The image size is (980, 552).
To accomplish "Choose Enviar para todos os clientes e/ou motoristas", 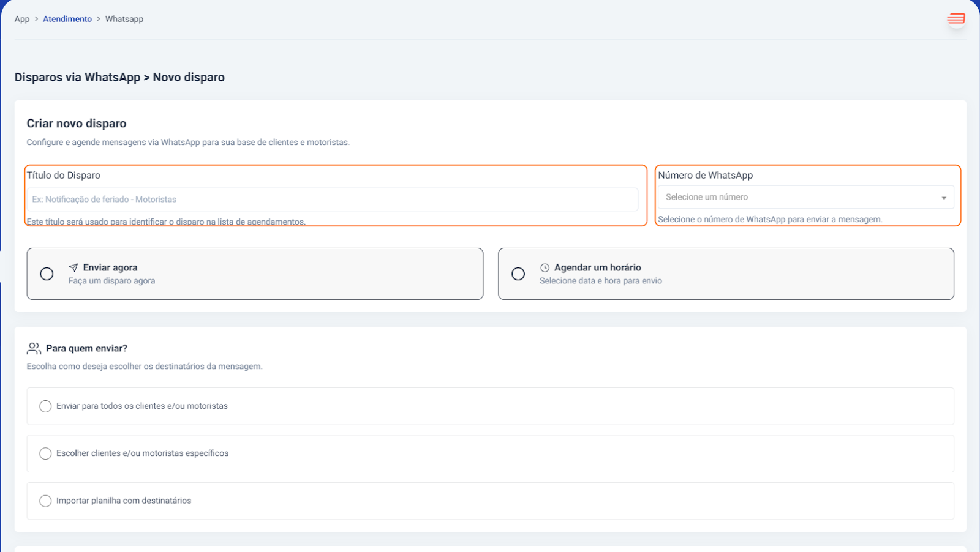I will point(490,406).
